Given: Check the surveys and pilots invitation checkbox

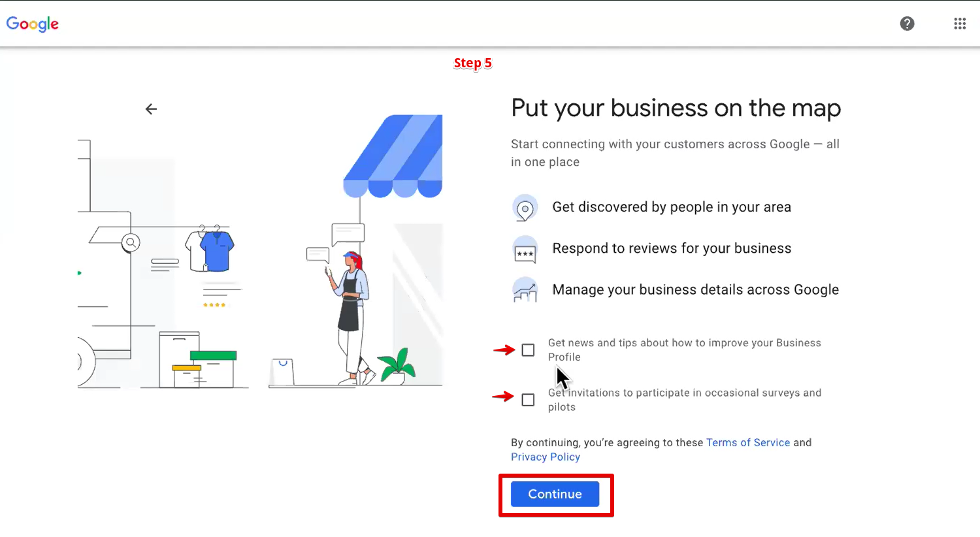Looking at the screenshot, I should 528,400.
